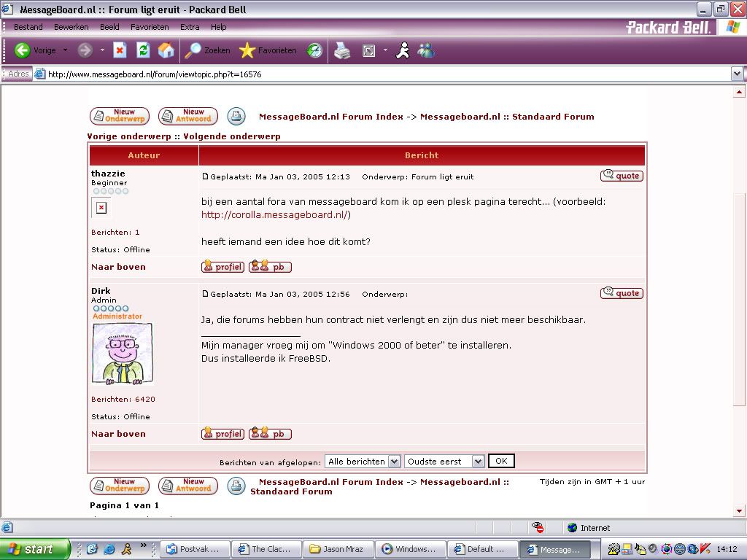
Task: Send pb private message to thazzie
Action: [270, 267]
